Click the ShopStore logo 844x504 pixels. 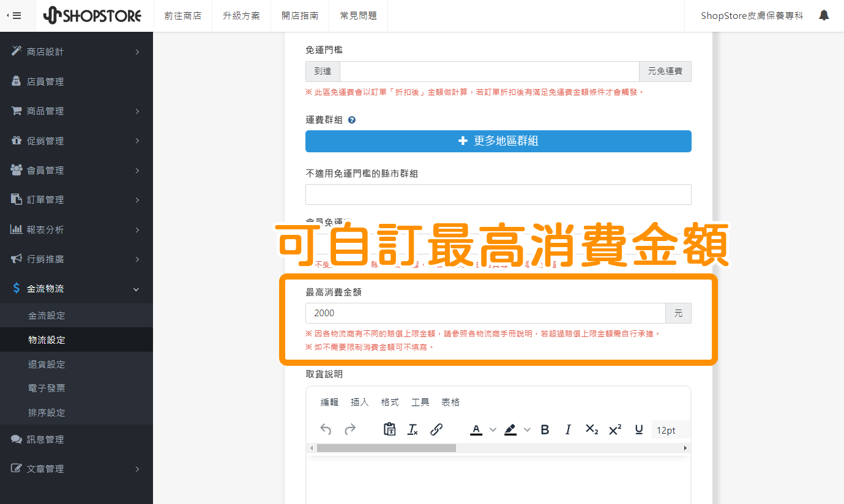click(92, 16)
